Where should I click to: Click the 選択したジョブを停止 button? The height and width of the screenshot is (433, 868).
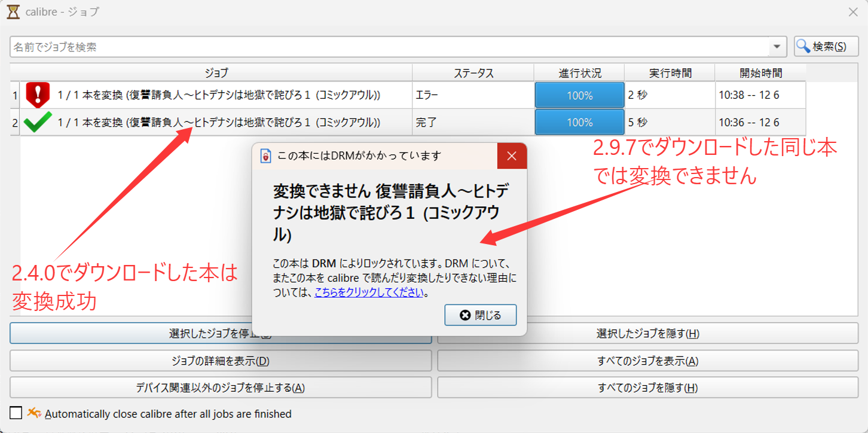coord(221,333)
